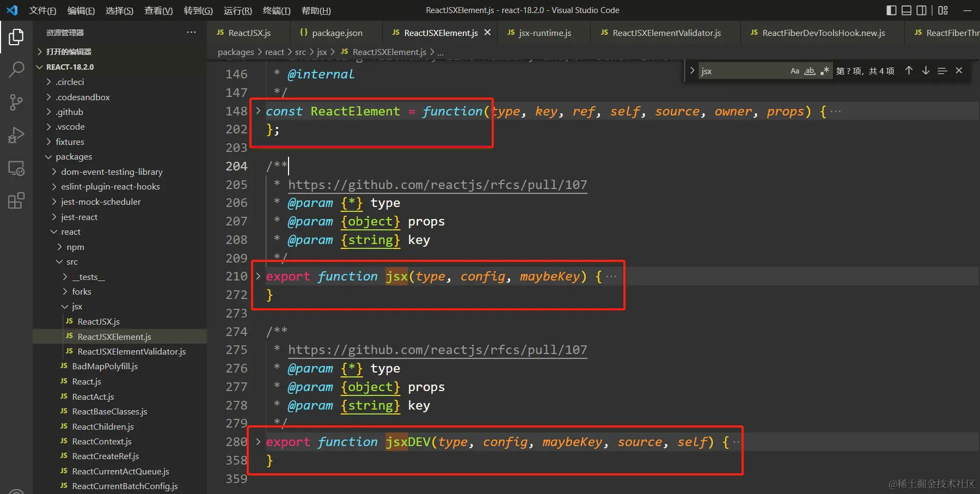Open the Extensions view
Viewport: 980px width, 494px height.
point(16,200)
